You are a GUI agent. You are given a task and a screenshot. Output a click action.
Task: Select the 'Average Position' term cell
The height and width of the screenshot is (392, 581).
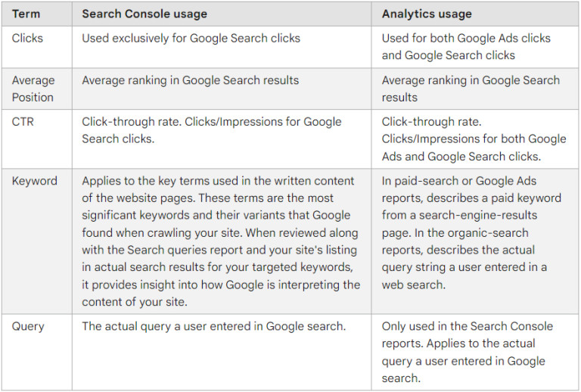coord(33,89)
